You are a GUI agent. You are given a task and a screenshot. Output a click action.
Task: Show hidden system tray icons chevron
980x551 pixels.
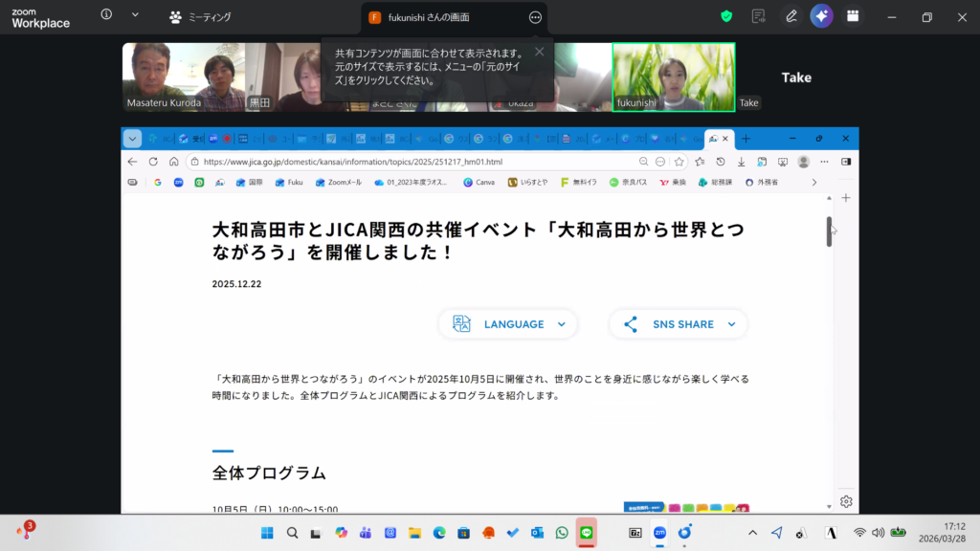coord(752,533)
